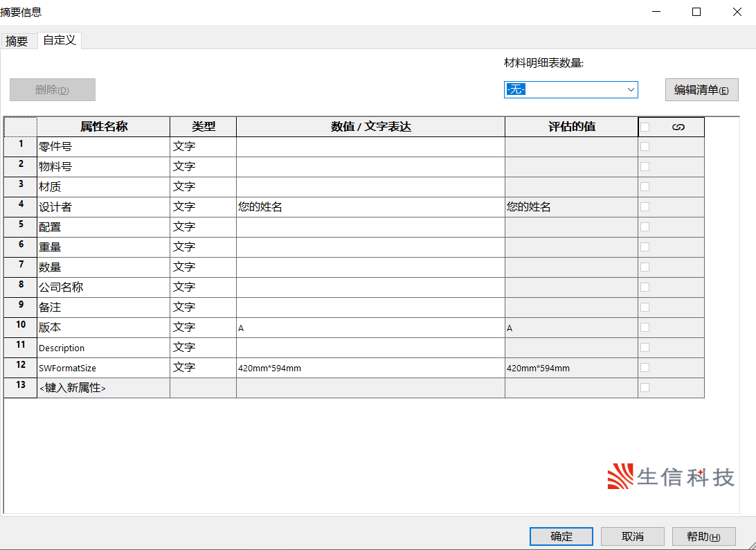This screenshot has height=550, width=756.
Task: Cancel dialog using 取消 button
Action: (x=632, y=537)
